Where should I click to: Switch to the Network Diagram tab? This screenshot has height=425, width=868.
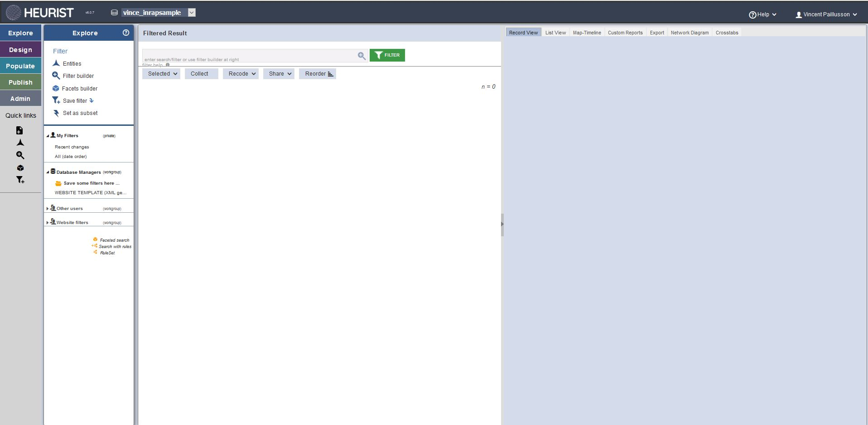tap(689, 33)
